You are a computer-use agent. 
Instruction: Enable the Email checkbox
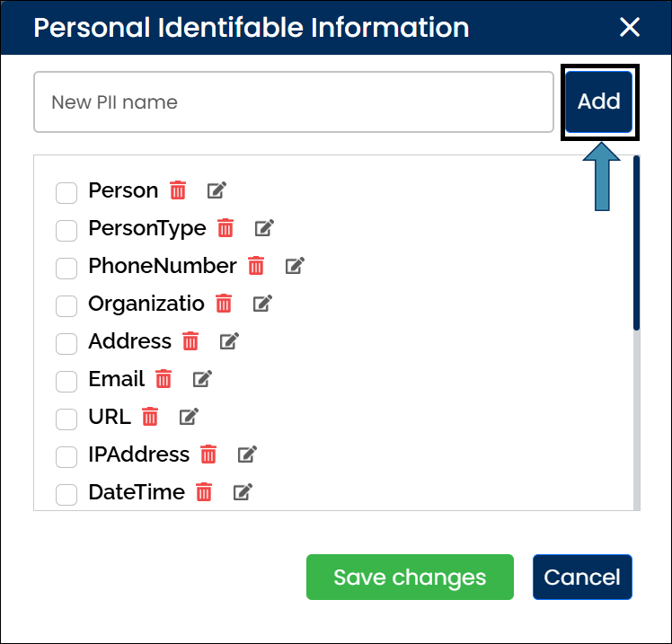[66, 381]
